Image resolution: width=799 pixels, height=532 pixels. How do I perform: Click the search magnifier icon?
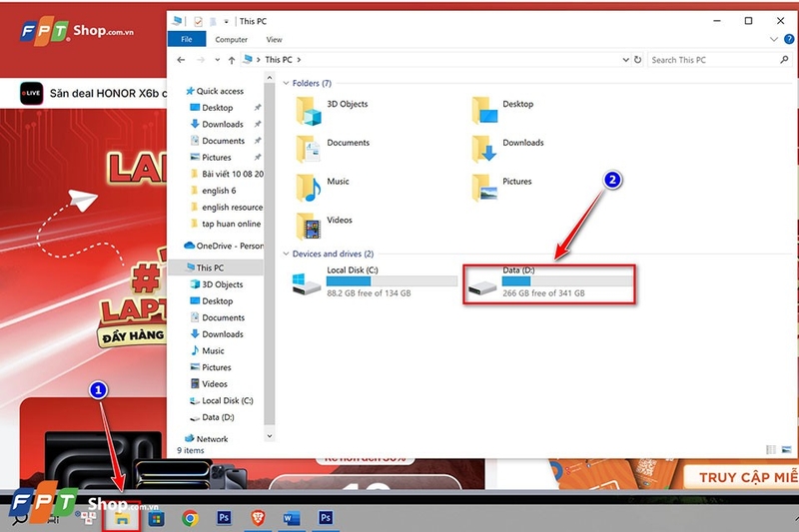pyautogui.click(x=784, y=60)
